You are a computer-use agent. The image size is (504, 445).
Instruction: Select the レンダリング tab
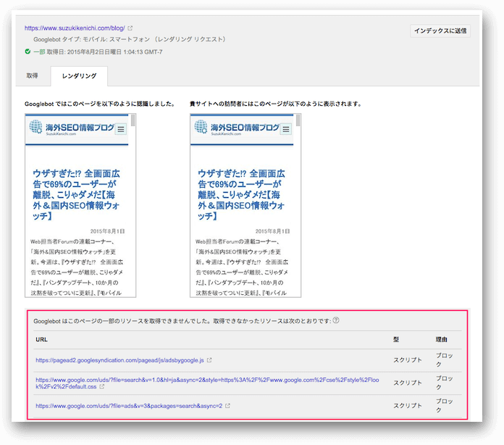tap(79, 76)
